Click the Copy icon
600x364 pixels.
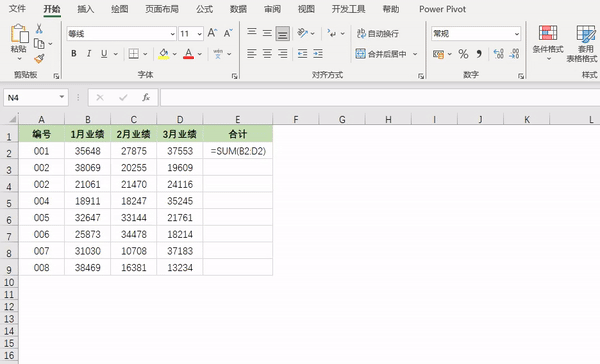(39, 44)
